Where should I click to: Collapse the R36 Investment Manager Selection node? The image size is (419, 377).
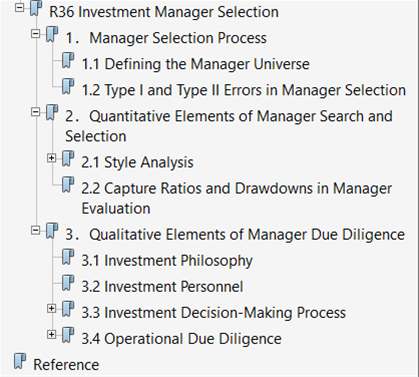point(20,7)
